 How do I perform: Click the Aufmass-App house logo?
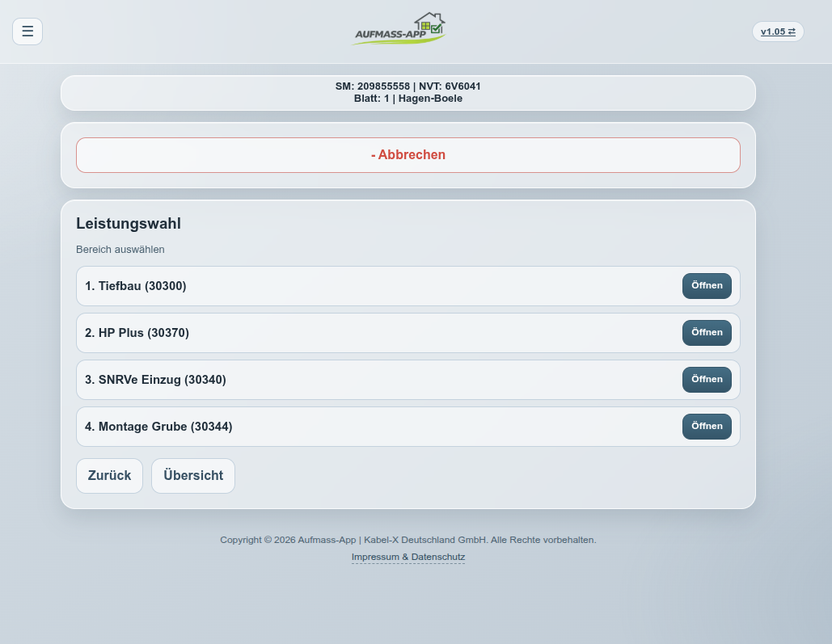400,29
